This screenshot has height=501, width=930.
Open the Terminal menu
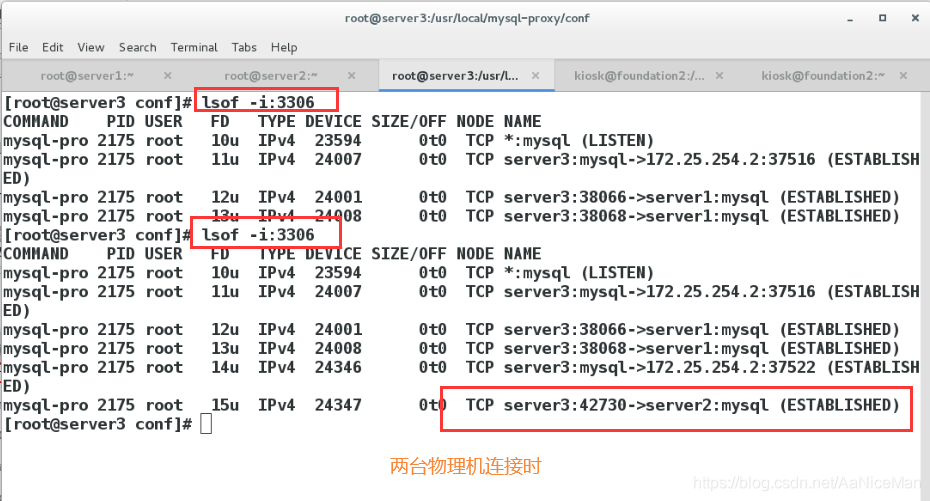[x=194, y=47]
